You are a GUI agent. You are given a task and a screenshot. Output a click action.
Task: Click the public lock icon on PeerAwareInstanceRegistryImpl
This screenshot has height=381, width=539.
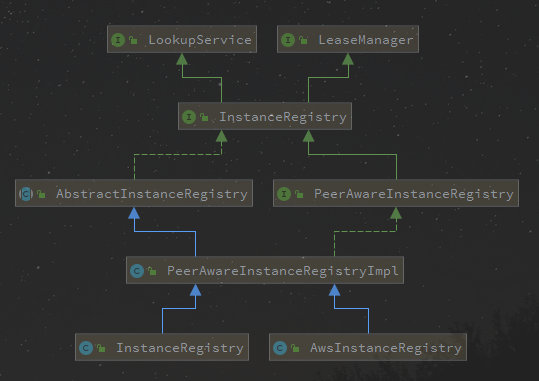152,271
